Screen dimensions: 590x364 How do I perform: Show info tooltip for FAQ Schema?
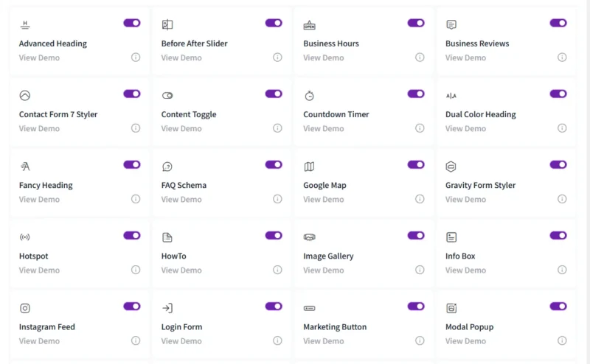click(x=277, y=199)
